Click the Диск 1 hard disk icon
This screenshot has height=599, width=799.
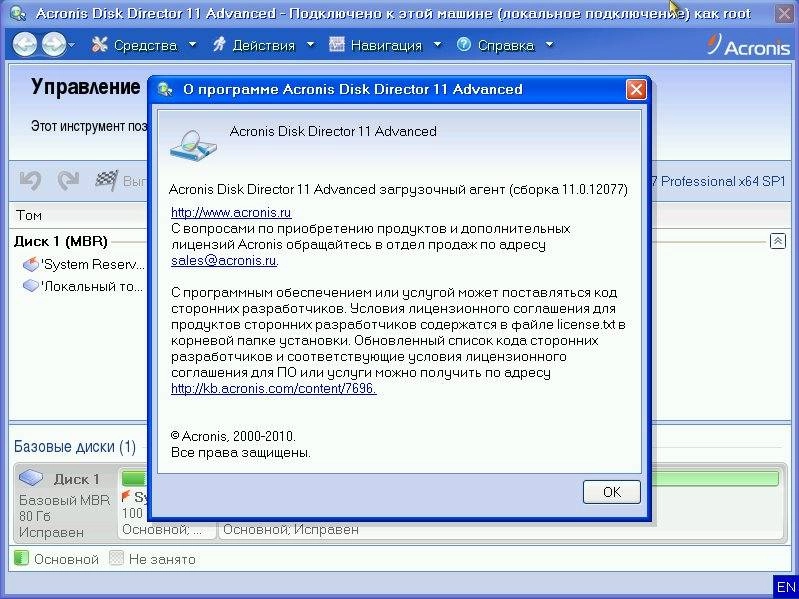31,478
